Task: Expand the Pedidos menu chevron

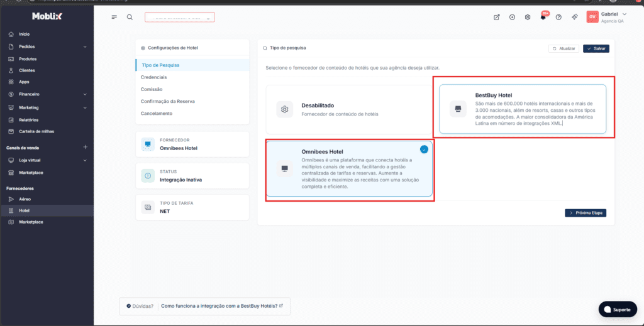Action: point(85,46)
